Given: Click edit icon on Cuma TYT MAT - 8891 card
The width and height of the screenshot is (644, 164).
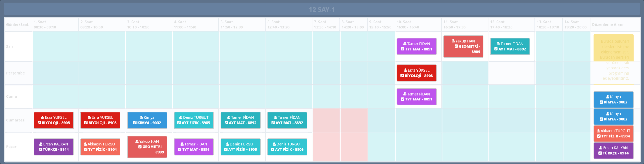Looking at the screenshot, I should coord(403,99).
